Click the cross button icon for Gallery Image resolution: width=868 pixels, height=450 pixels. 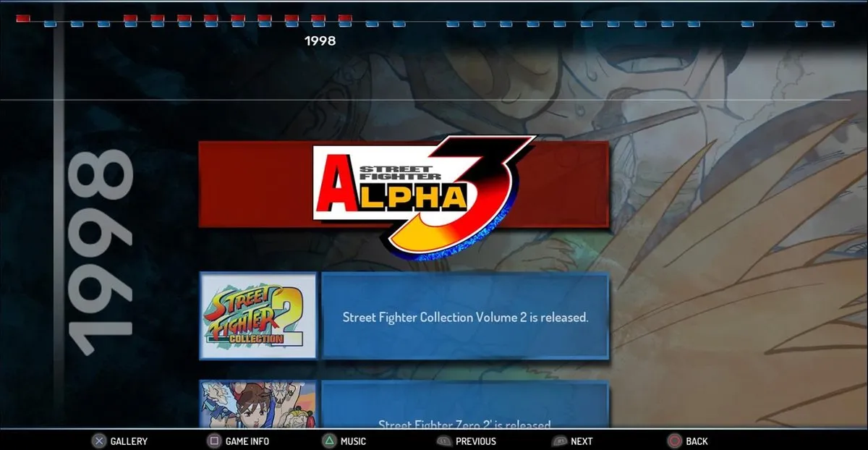(x=98, y=441)
